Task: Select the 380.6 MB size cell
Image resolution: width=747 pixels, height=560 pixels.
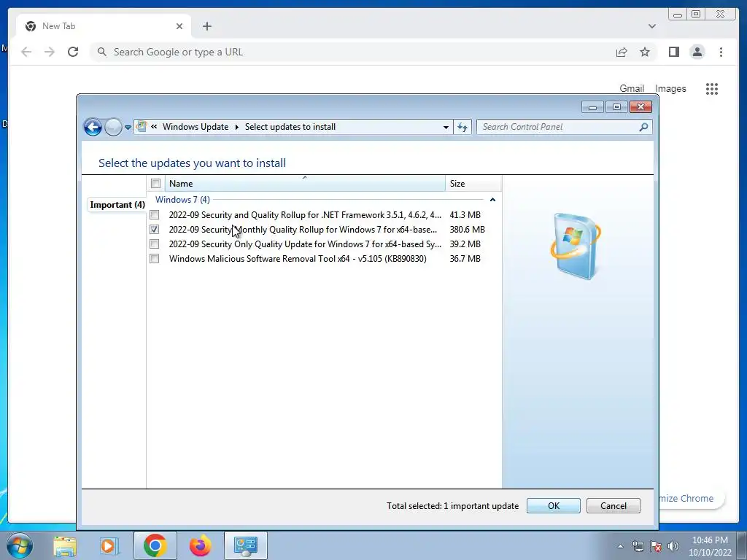Action: tap(468, 230)
